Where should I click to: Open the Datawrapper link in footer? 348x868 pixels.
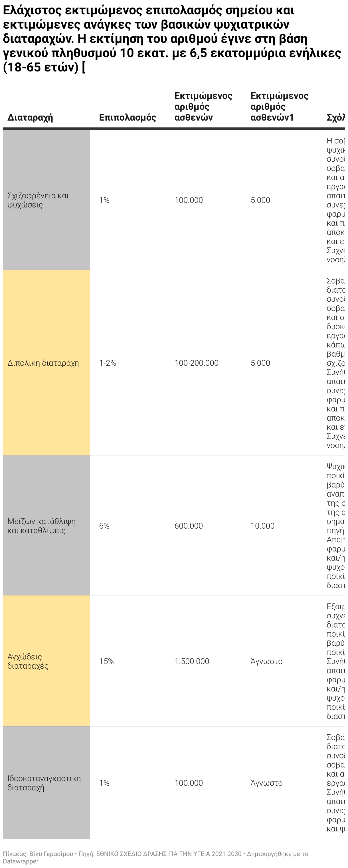coord(21,861)
